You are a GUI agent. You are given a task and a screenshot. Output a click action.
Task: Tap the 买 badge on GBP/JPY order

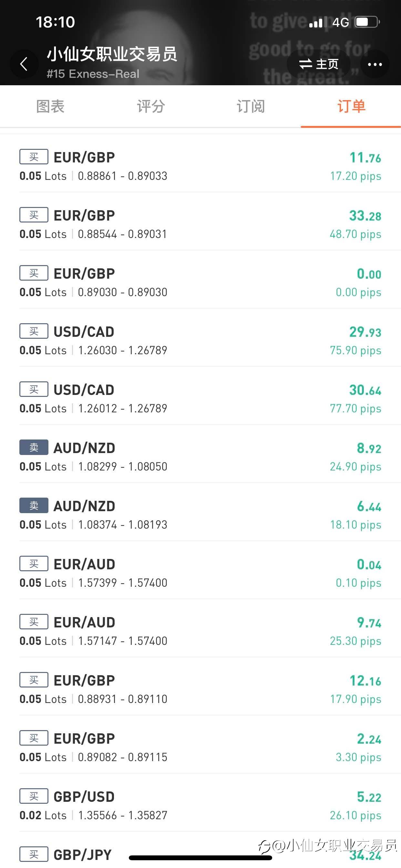click(x=34, y=854)
